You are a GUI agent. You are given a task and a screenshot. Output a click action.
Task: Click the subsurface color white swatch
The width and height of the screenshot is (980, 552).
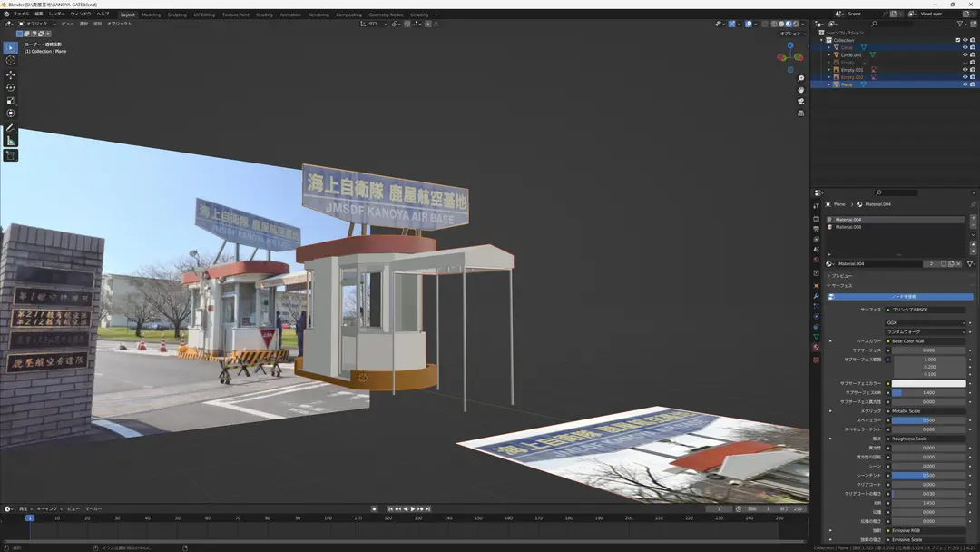click(929, 383)
